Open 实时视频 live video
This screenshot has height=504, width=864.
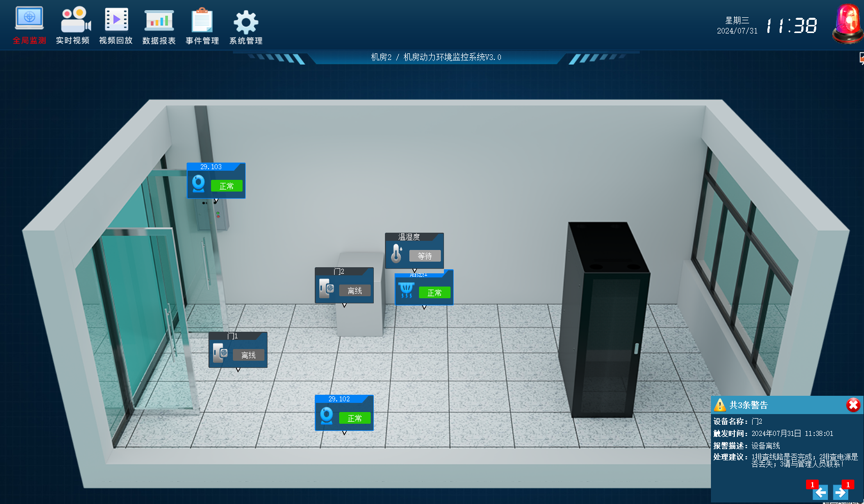tap(73, 25)
